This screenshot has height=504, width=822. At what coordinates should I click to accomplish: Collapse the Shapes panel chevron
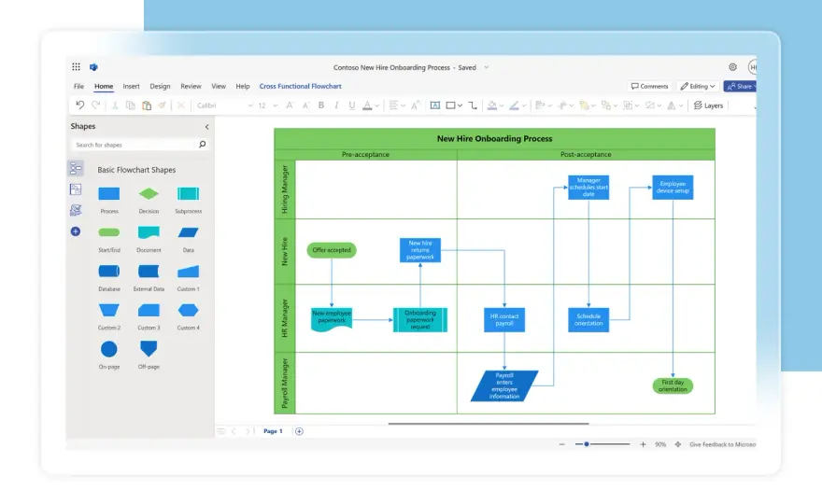point(207,127)
